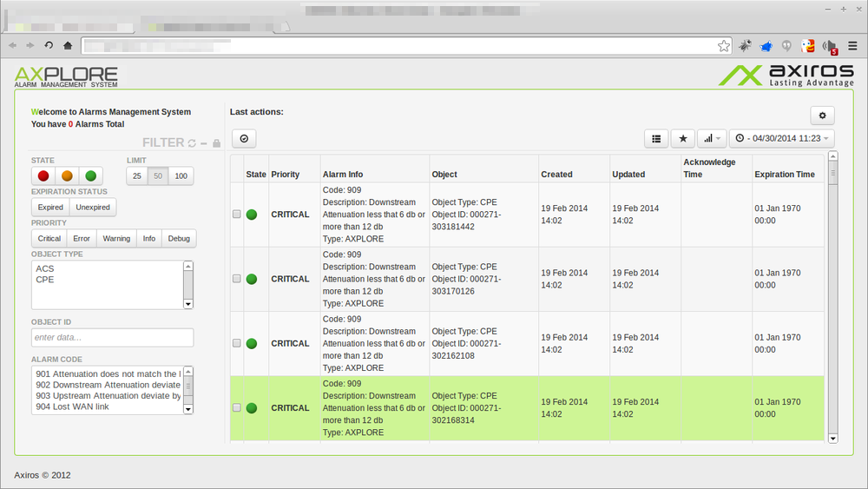Click the blue bird extension icon
Screen dimensions: 868x489
(x=766, y=47)
